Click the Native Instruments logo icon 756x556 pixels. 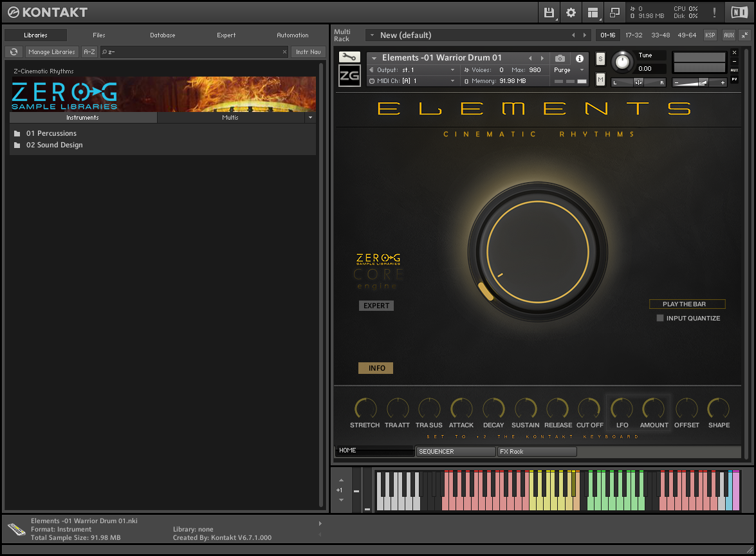tap(740, 12)
